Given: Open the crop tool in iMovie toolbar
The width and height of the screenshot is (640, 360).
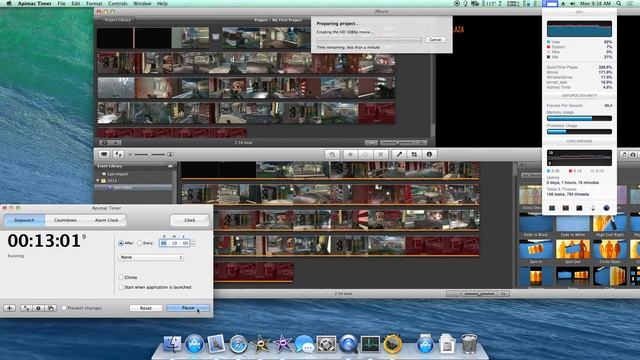Looking at the screenshot, I should (x=414, y=154).
